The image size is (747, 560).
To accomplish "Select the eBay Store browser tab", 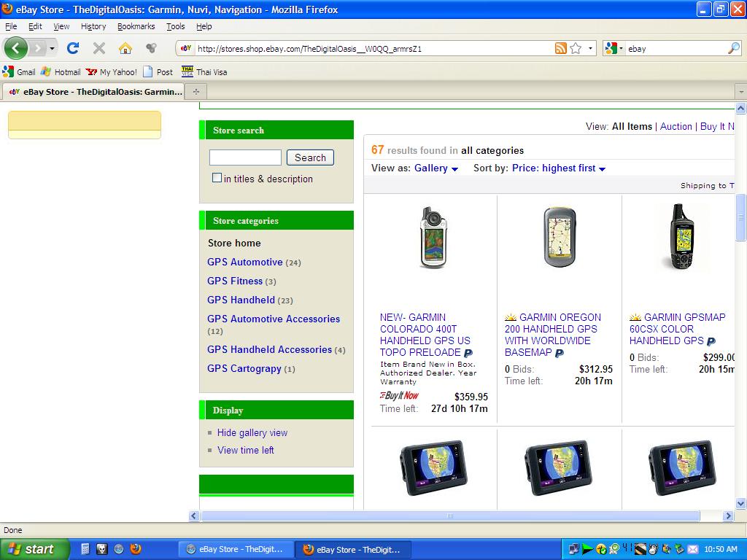I will pos(94,91).
